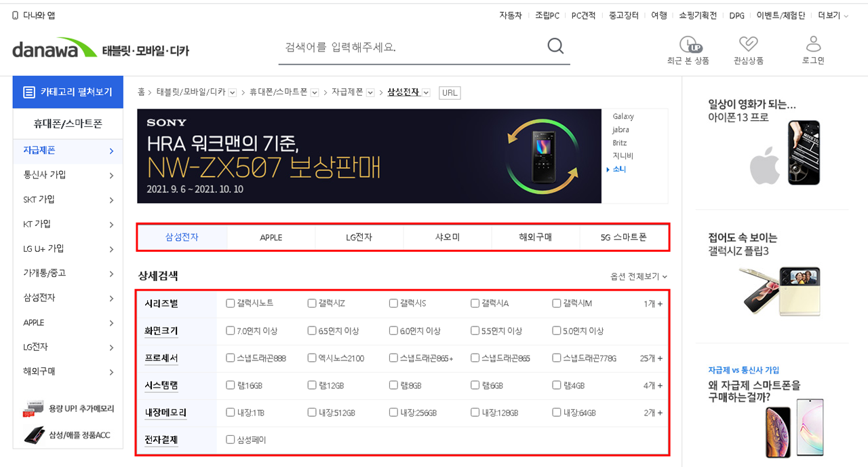This screenshot has height=467, width=868.
Task: Open the 카테고리 펼쳐보기 list icon
Action: [29, 92]
